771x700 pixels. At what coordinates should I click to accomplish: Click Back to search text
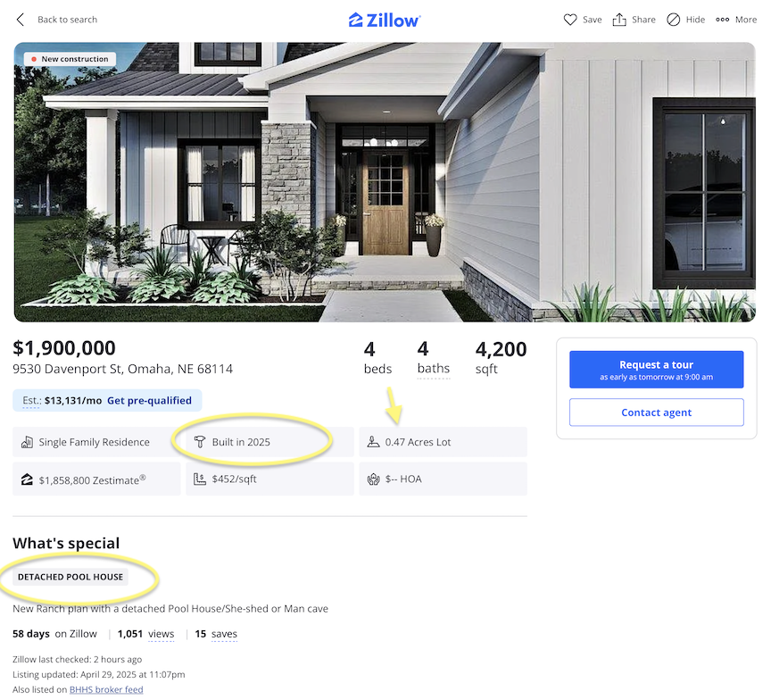pos(67,20)
